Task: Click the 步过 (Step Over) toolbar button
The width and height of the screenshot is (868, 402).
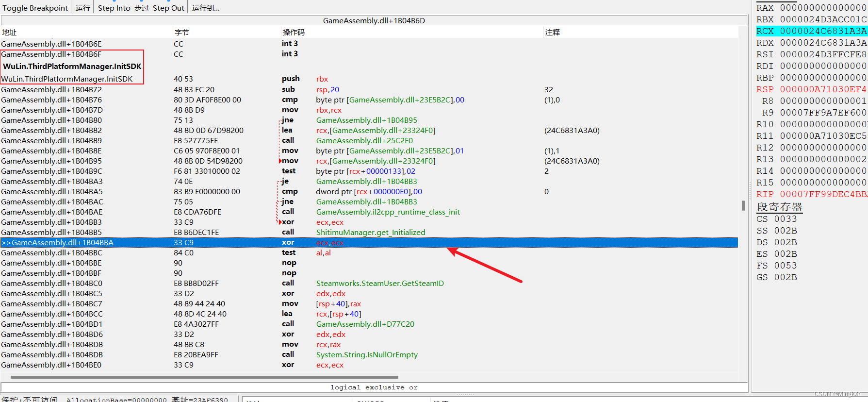Action: [142, 8]
